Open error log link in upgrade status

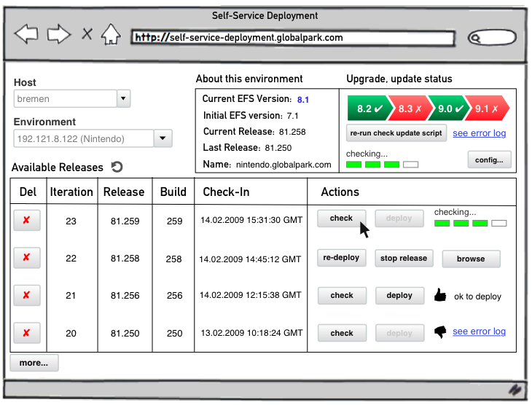479,133
